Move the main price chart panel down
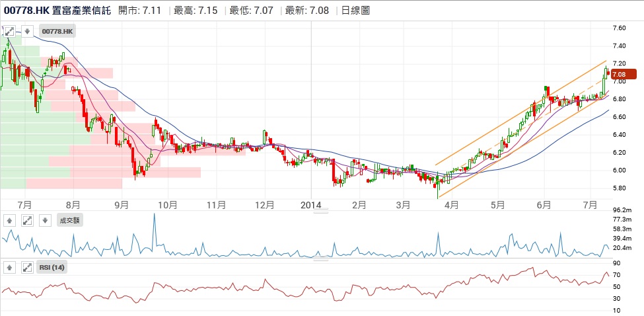This screenshot has width=644, height=316. 27,31
